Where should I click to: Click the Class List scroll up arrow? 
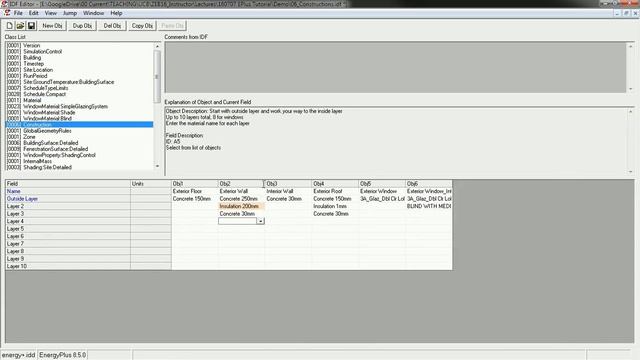point(157,46)
